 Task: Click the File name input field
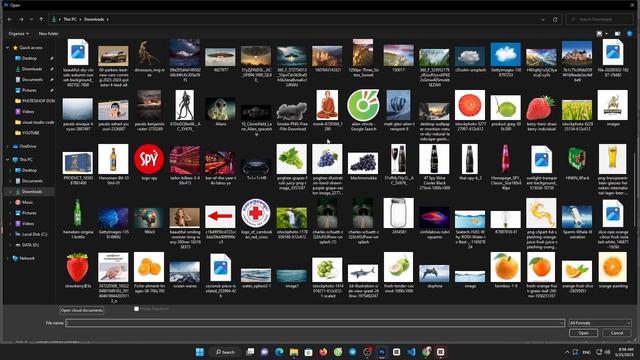click(x=315, y=323)
